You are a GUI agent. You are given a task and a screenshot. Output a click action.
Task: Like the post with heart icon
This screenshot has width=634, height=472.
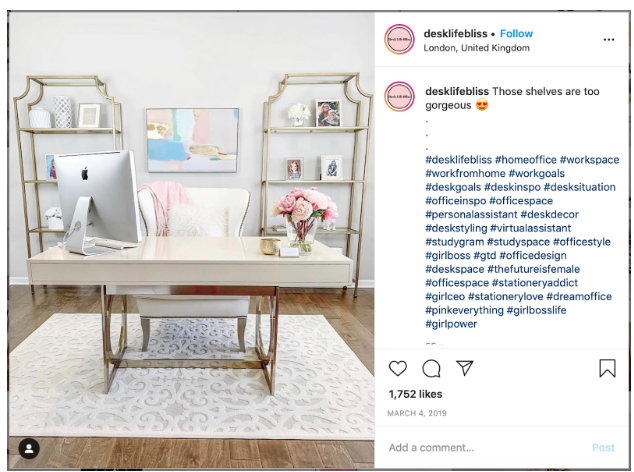click(397, 368)
